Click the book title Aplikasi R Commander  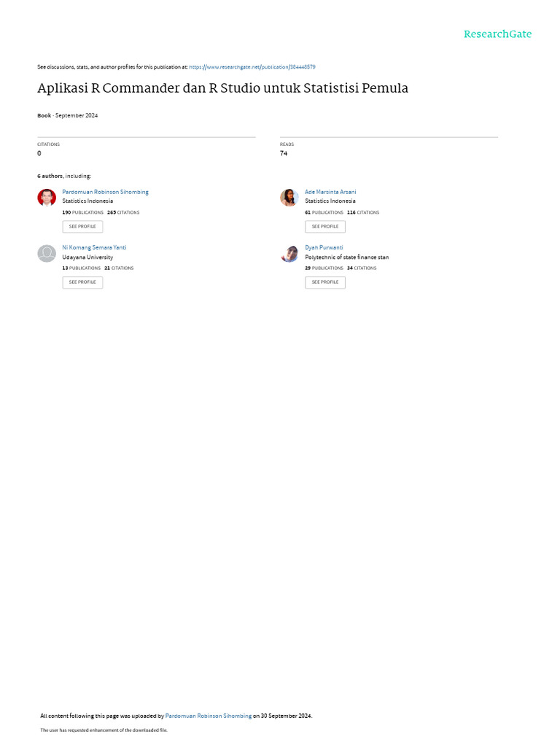pos(223,88)
